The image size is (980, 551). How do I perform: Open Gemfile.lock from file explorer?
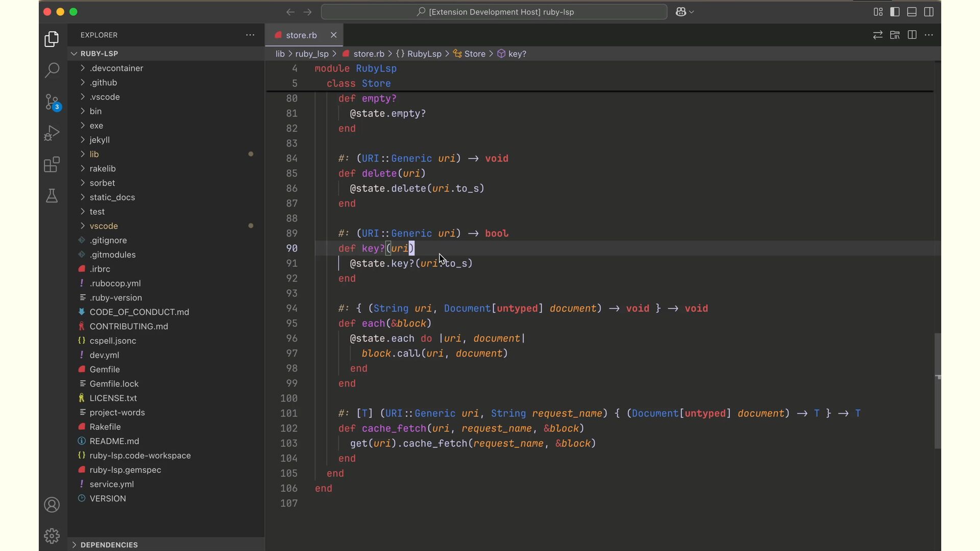pos(114,384)
